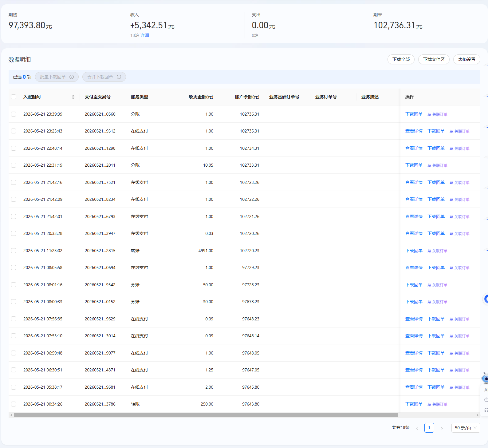The image size is (488, 448).
Task: Select row dated 2026-05-21 08:05:58
Action: (x=14, y=268)
